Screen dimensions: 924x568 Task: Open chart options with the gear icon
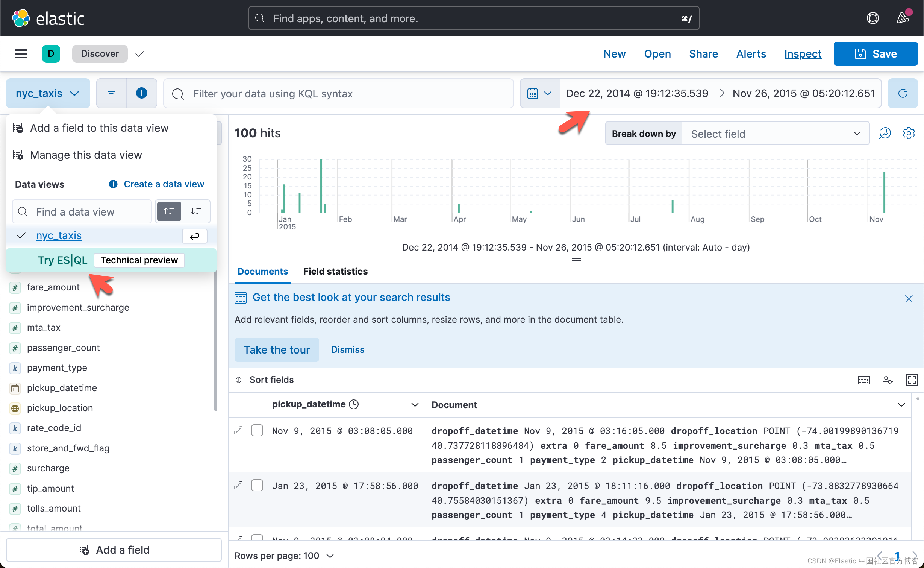(909, 133)
